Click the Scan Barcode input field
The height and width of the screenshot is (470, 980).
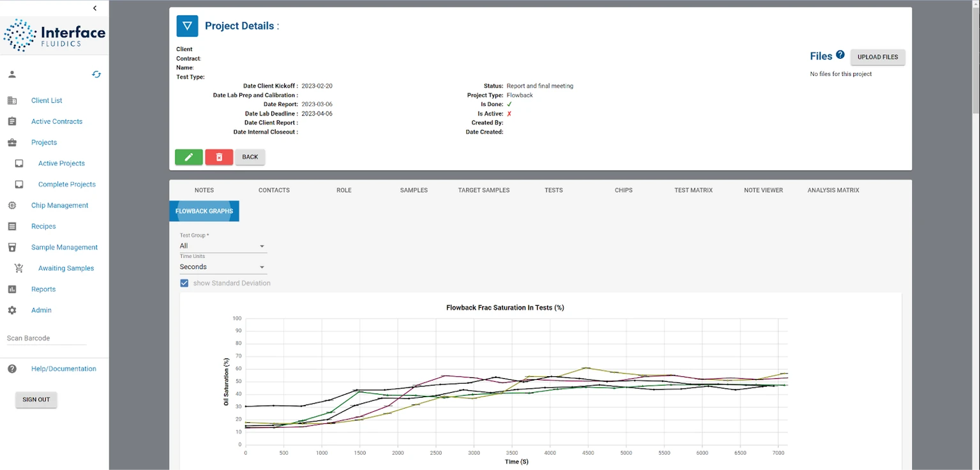click(46, 338)
